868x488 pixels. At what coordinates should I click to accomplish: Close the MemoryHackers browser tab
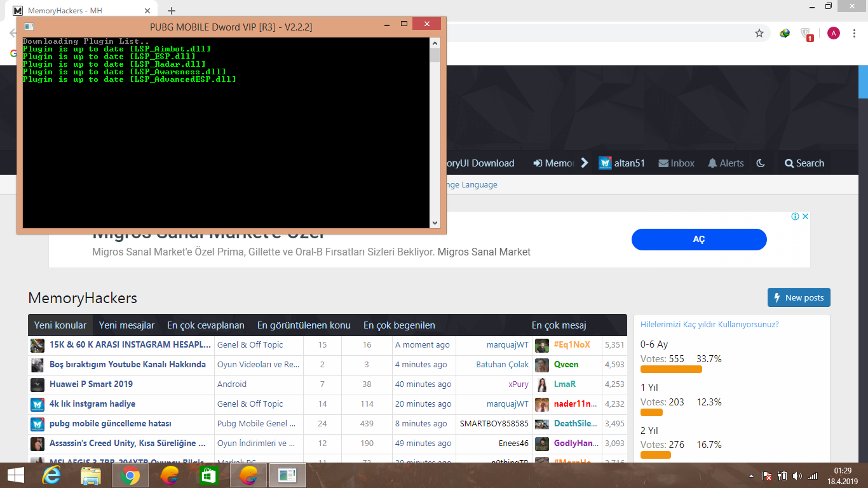pos(147,11)
